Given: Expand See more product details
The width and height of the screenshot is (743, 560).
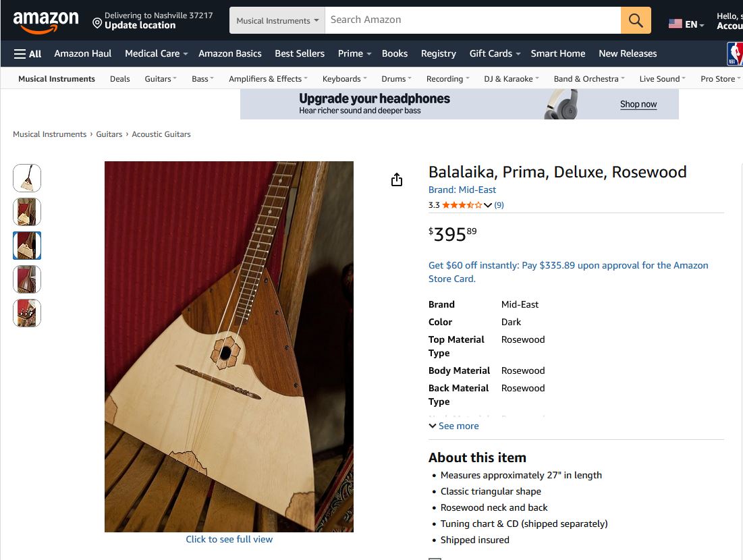Looking at the screenshot, I should click(453, 426).
